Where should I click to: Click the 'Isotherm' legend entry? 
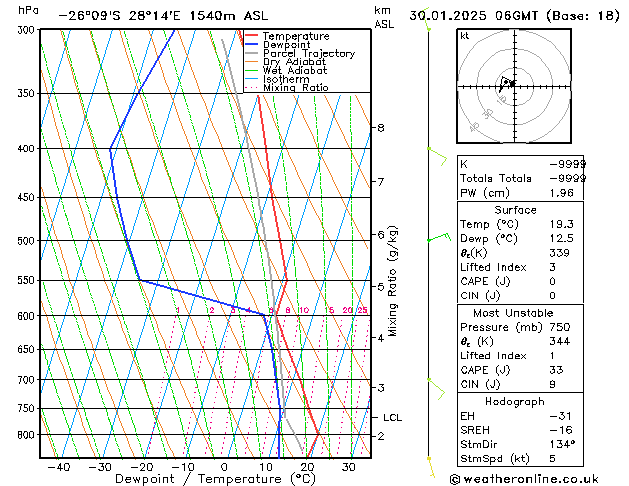click(286, 79)
